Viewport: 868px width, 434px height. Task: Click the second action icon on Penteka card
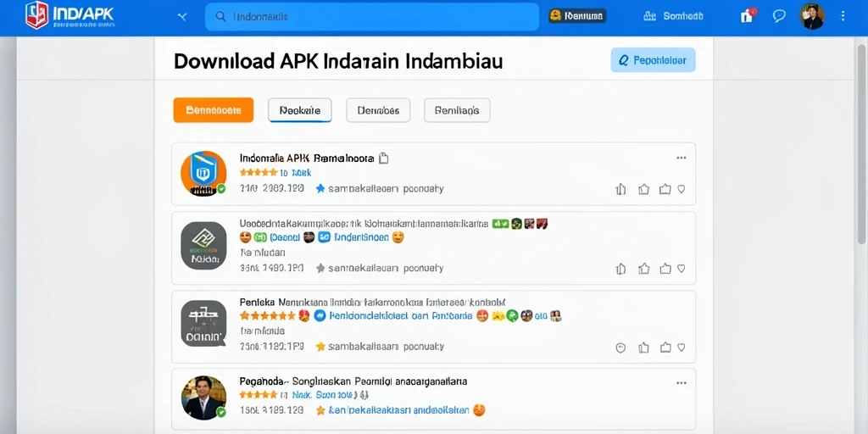pyautogui.click(x=643, y=348)
